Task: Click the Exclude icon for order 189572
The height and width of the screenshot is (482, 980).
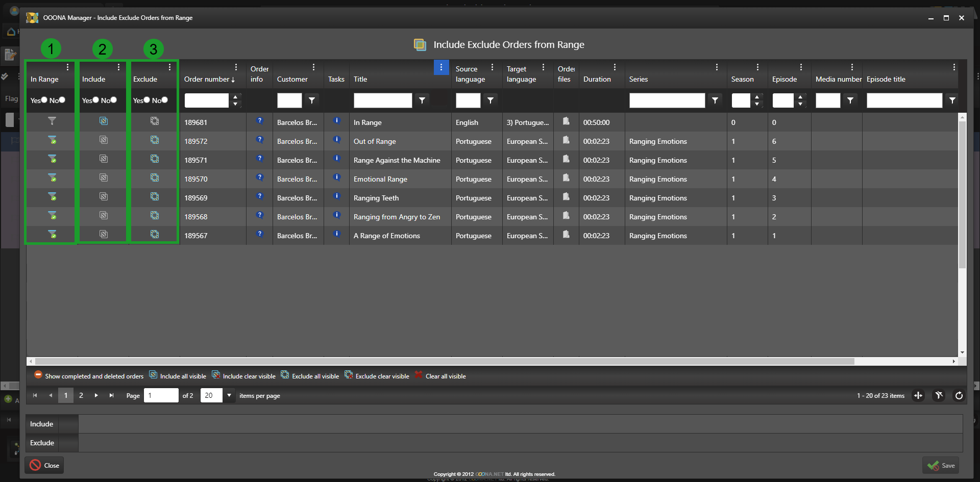Action: [155, 140]
